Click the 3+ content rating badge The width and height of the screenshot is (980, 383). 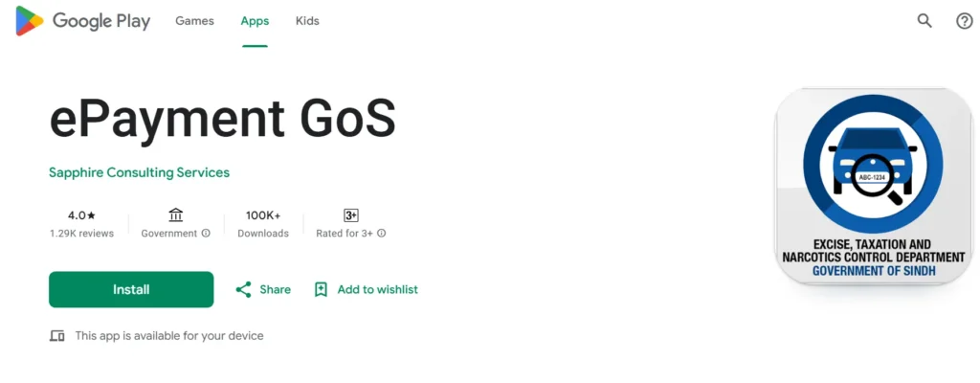[350, 215]
